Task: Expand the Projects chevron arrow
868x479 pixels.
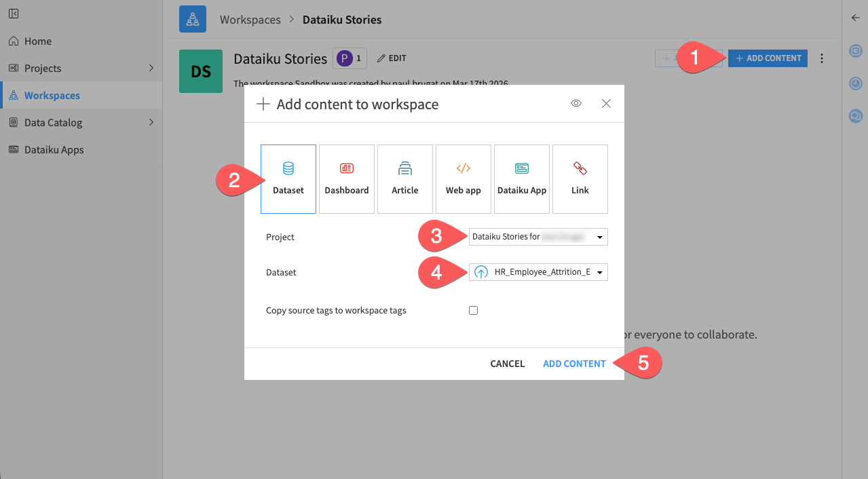Action: [x=151, y=68]
